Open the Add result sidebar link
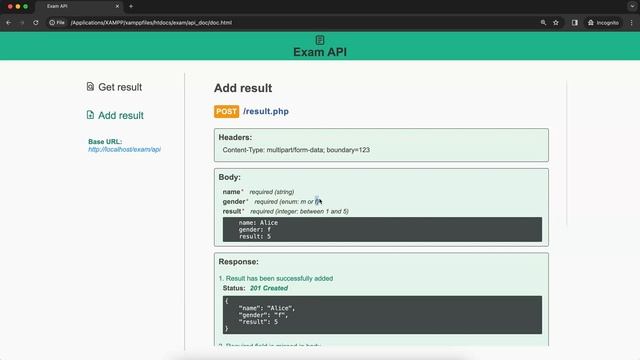This screenshot has height=360, width=640. click(x=121, y=116)
